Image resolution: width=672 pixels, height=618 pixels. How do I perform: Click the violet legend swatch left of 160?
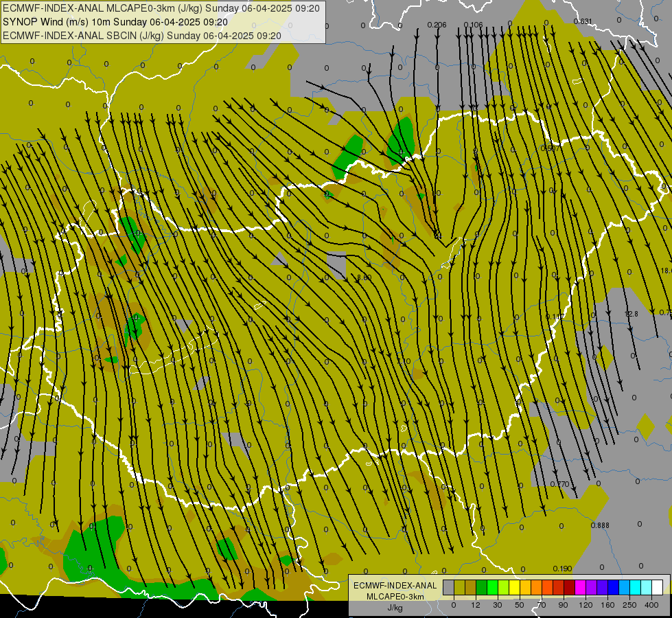tap(602, 588)
